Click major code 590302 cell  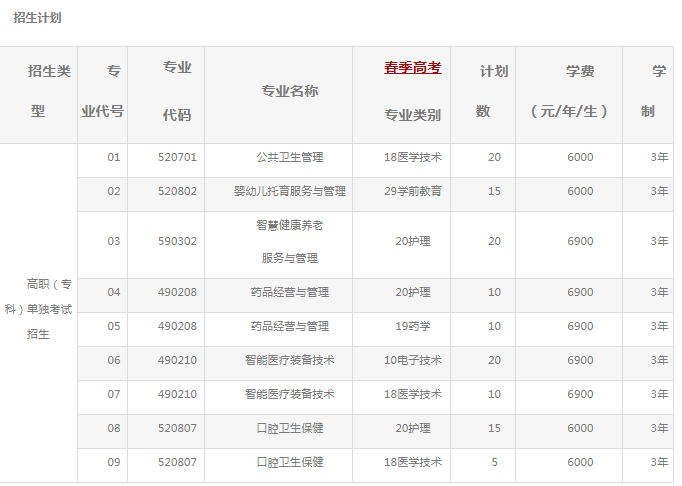(177, 241)
